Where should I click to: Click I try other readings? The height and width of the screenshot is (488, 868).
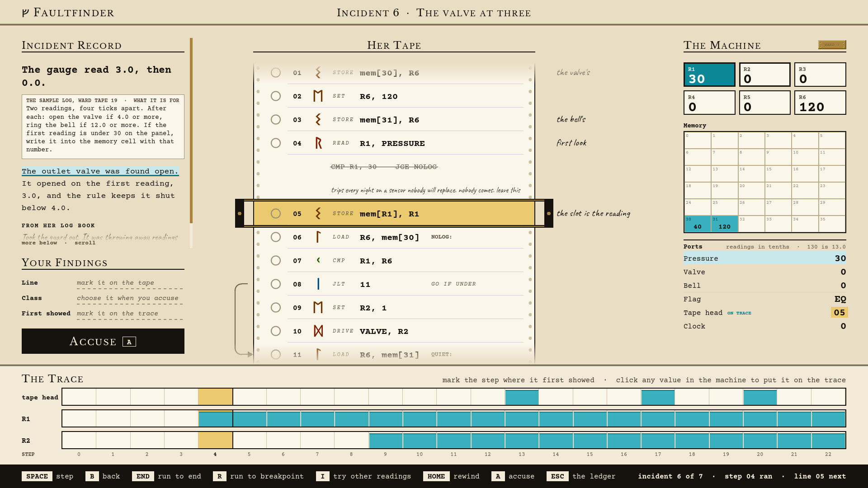point(363,476)
